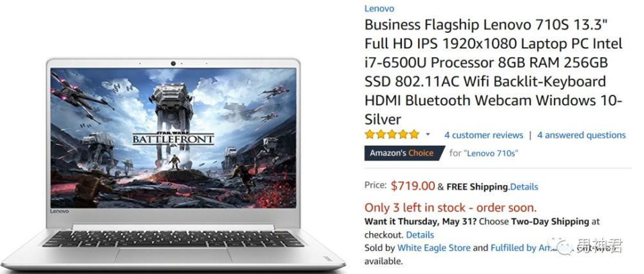Click the product title text
644x274 pixels.
494,72
